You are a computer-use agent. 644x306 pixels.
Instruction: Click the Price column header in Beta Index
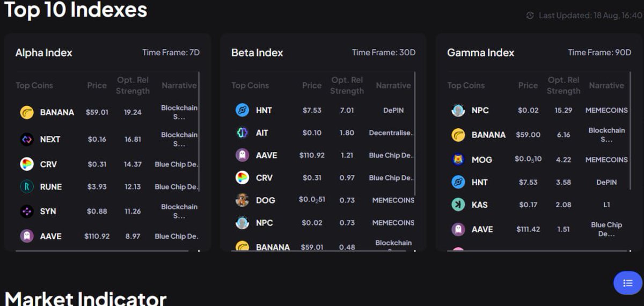pyautogui.click(x=312, y=85)
